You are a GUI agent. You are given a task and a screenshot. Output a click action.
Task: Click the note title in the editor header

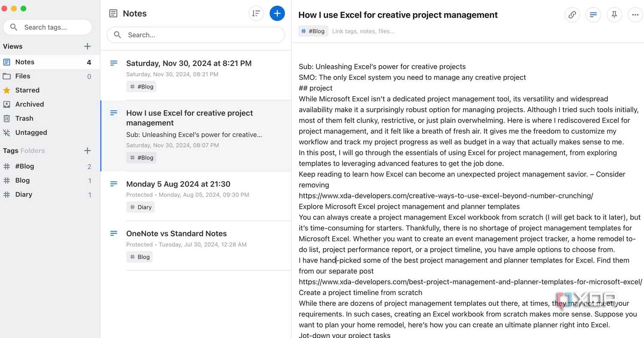coord(398,15)
